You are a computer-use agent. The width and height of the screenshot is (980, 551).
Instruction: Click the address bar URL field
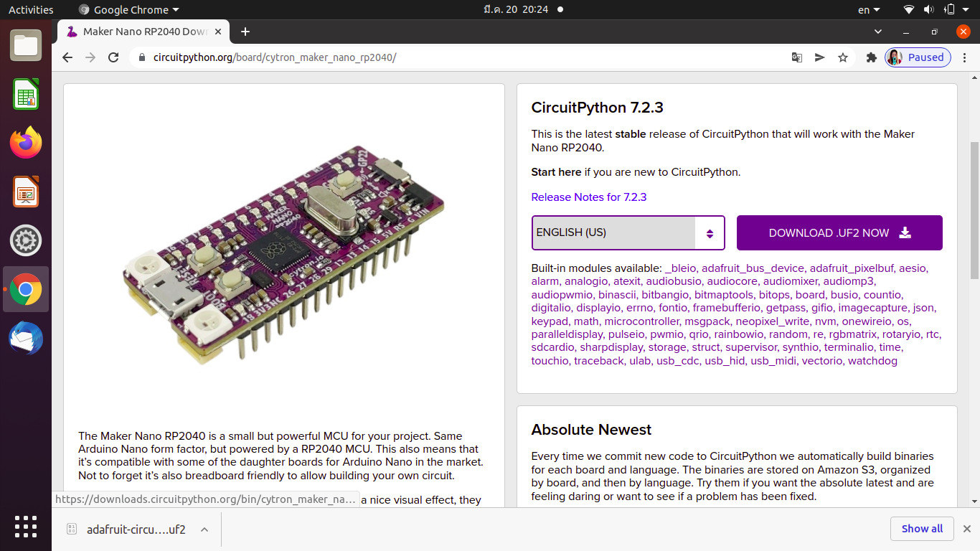click(459, 57)
